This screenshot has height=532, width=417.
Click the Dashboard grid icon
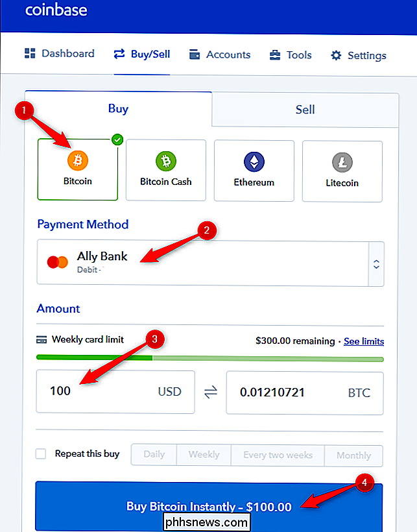pos(30,53)
